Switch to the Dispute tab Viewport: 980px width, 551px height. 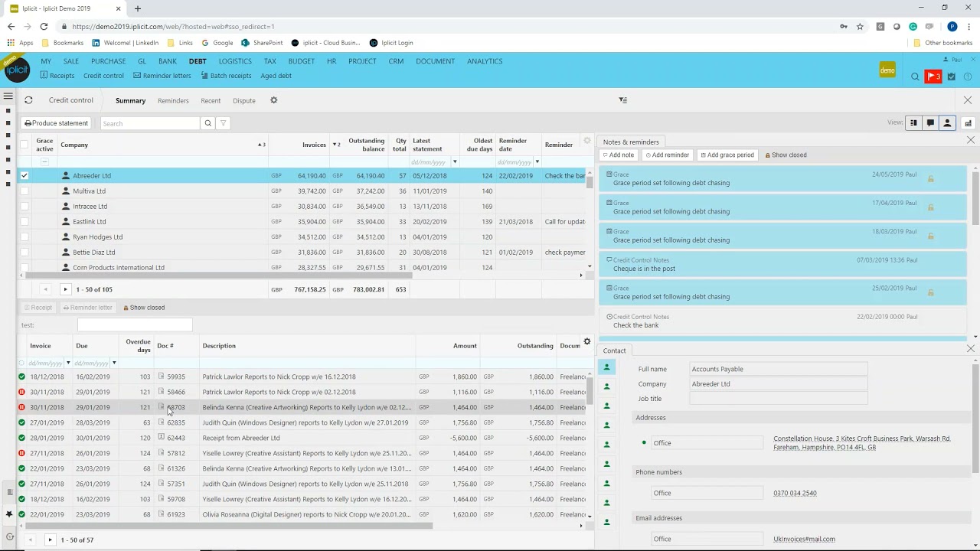[244, 100]
